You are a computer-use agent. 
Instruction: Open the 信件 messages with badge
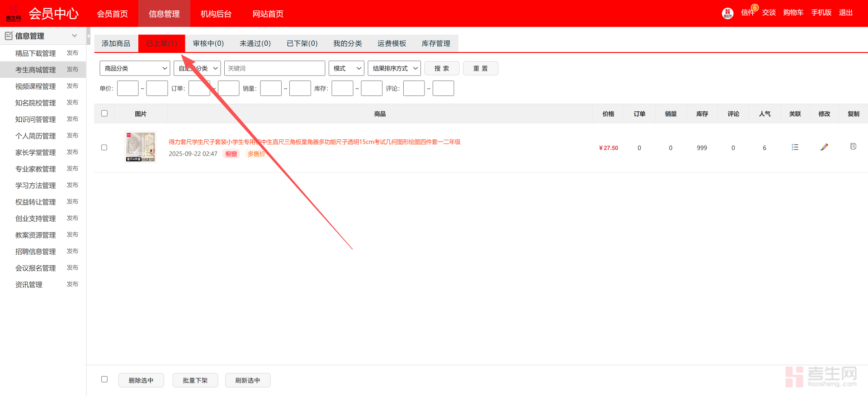tap(748, 13)
